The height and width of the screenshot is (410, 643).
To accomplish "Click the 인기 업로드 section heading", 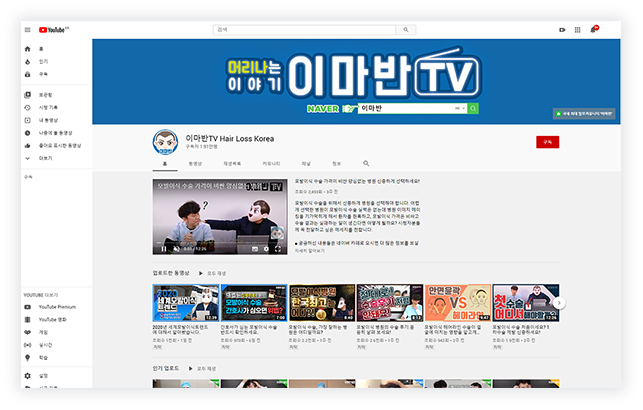I will click(x=166, y=368).
